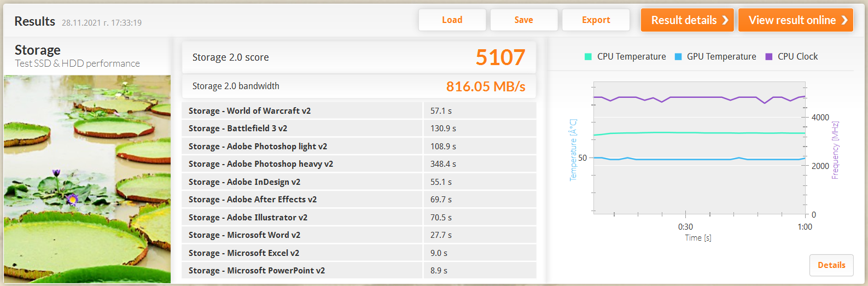Select the Battlefield 3 v2 row

point(359,129)
